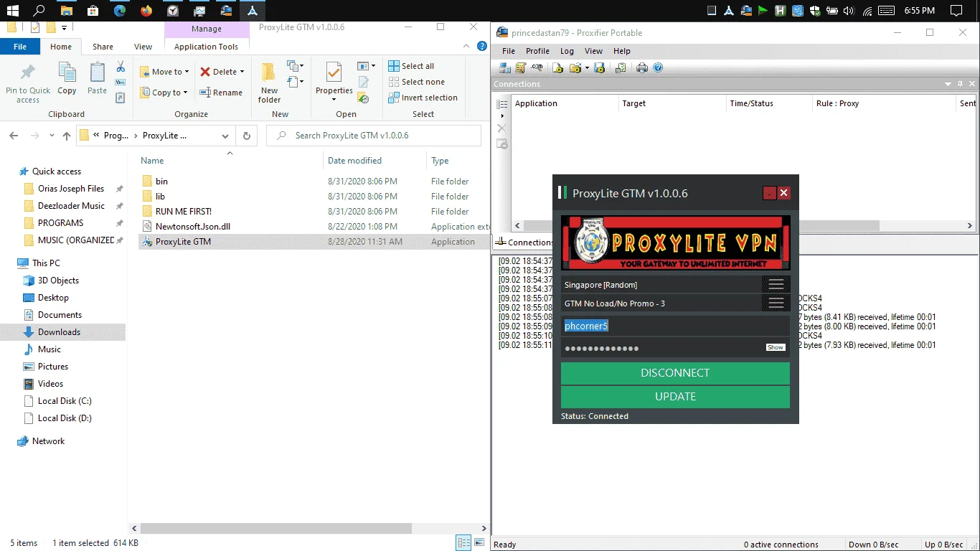Image resolution: width=980 pixels, height=551 pixels.
Task: Open network list menu beside GTM No Load/No Promo
Action: tap(776, 303)
